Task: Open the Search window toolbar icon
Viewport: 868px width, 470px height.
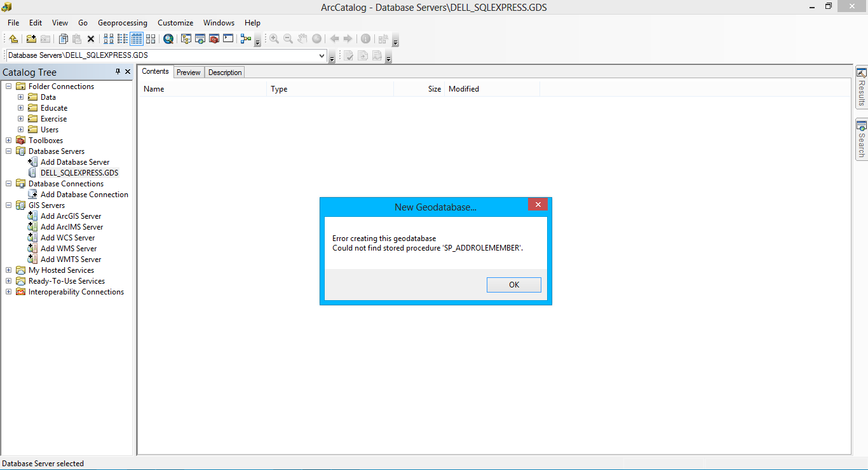Action: [x=200, y=39]
